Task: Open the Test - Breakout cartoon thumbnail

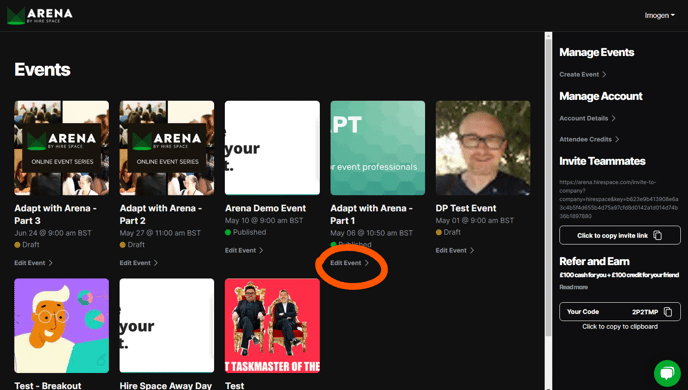Action: tap(61, 326)
